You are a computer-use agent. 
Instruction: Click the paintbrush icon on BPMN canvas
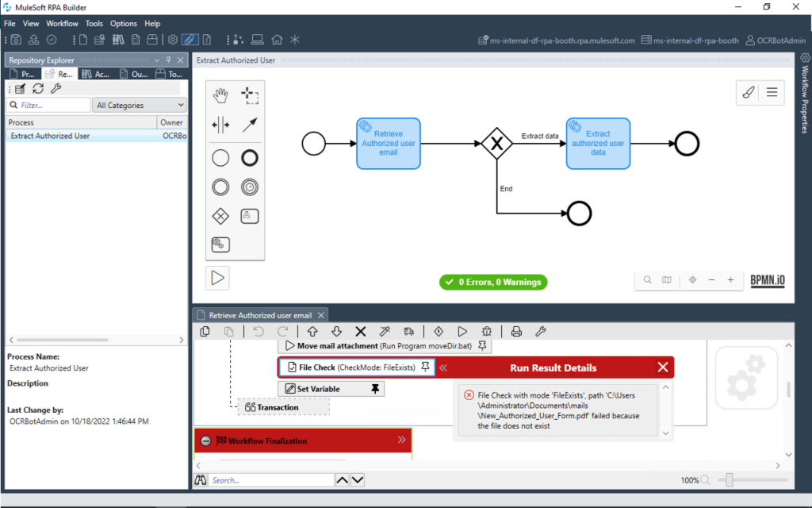[749, 93]
